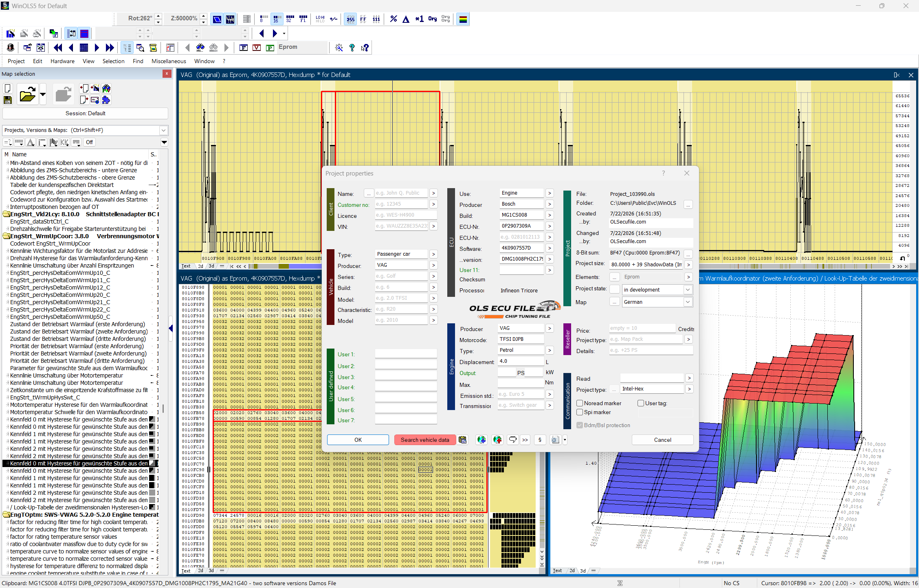The height and width of the screenshot is (588, 919).
Task: Toggle the tree list view button
Action: (127, 48)
